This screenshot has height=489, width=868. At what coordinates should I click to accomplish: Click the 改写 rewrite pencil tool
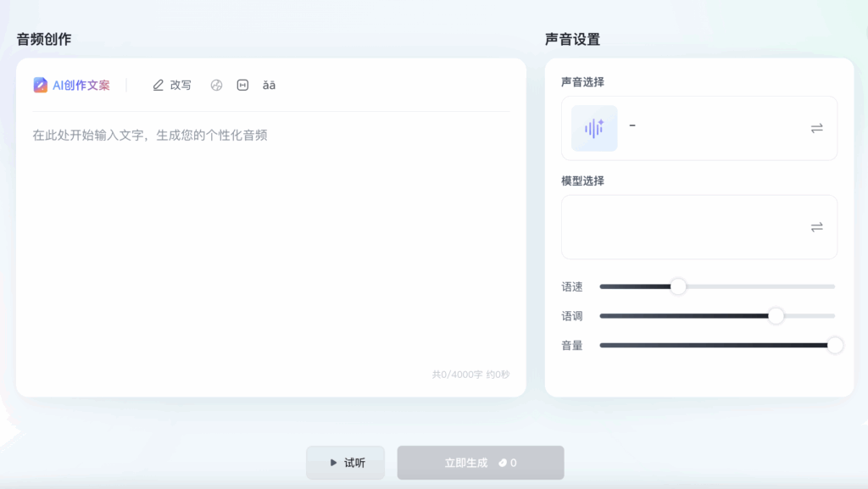[x=171, y=85]
